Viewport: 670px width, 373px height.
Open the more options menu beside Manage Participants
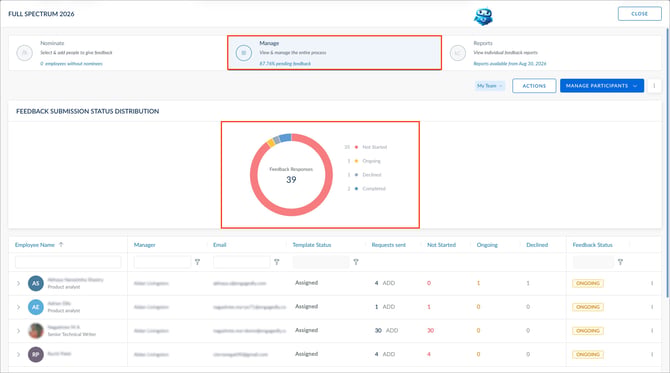(654, 86)
